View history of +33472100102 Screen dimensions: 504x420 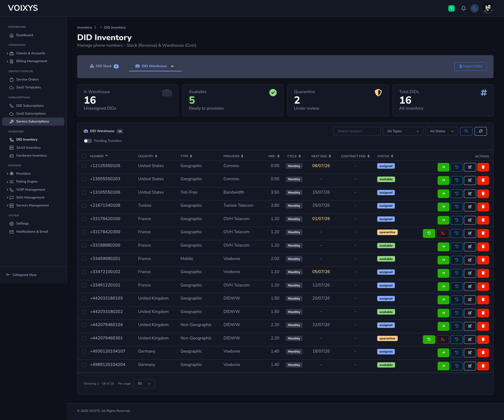457,273
